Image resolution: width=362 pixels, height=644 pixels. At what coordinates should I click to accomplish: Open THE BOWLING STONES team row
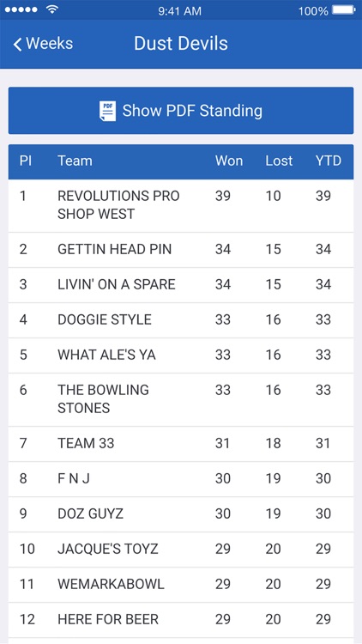coord(181,399)
